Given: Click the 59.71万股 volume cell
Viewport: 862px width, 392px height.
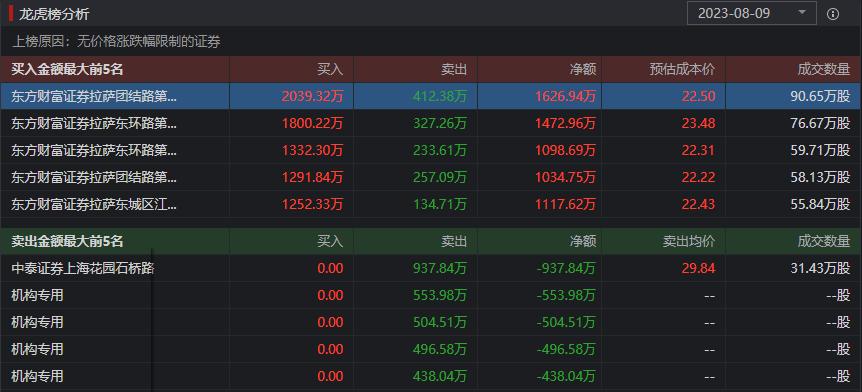Looking at the screenshot, I should [x=820, y=150].
